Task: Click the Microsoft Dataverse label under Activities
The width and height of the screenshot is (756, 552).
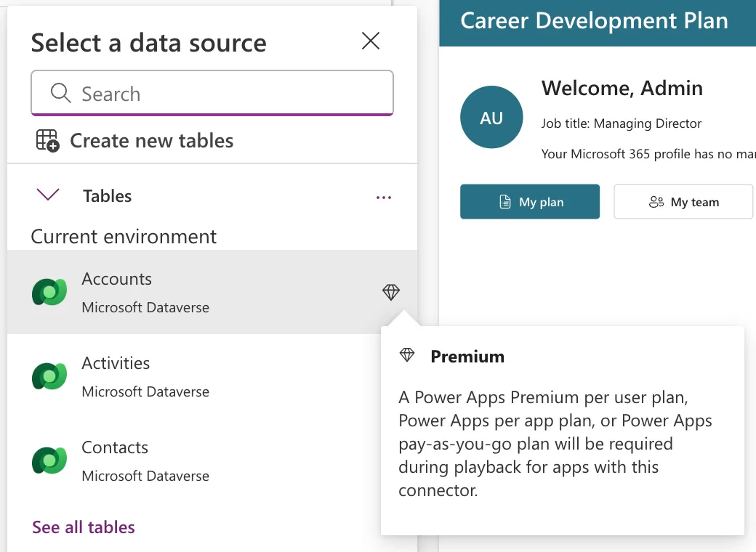Action: [x=145, y=391]
